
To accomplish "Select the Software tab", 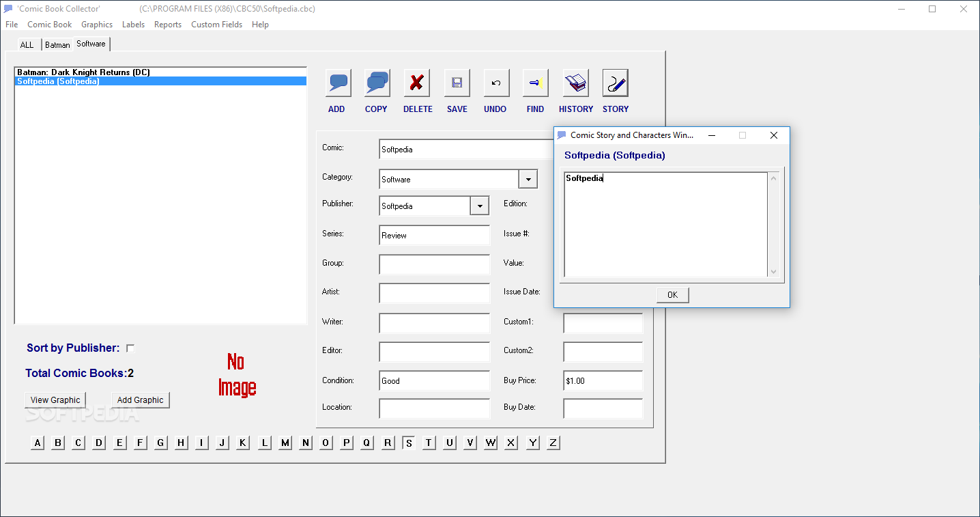I will 91,44.
